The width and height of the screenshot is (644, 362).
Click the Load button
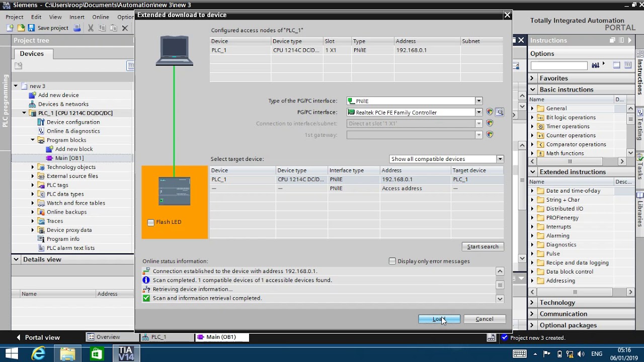click(x=439, y=319)
